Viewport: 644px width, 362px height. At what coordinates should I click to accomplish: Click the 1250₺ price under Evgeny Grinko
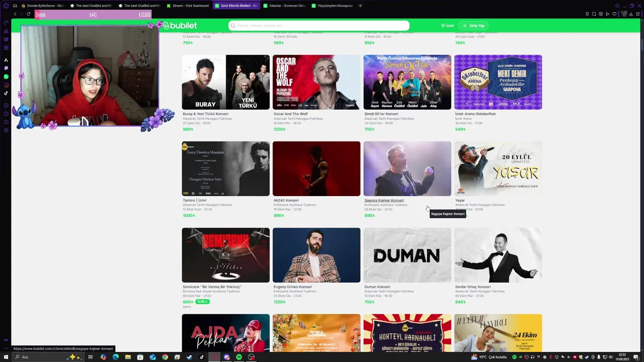click(x=280, y=302)
